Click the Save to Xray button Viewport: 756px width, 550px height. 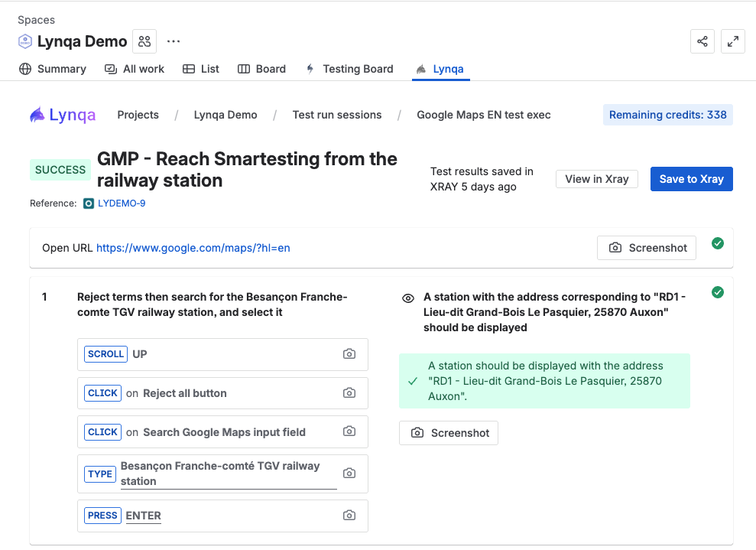(x=691, y=179)
